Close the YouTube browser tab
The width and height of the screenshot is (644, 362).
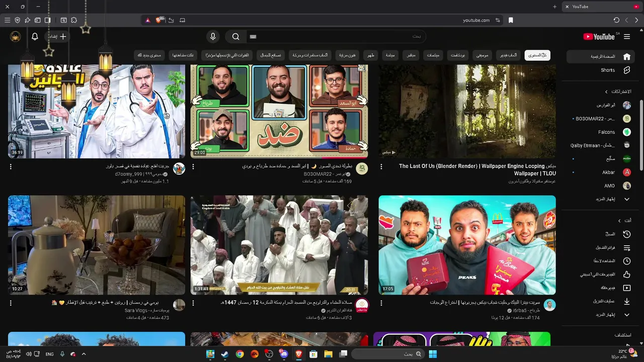tap(567, 7)
